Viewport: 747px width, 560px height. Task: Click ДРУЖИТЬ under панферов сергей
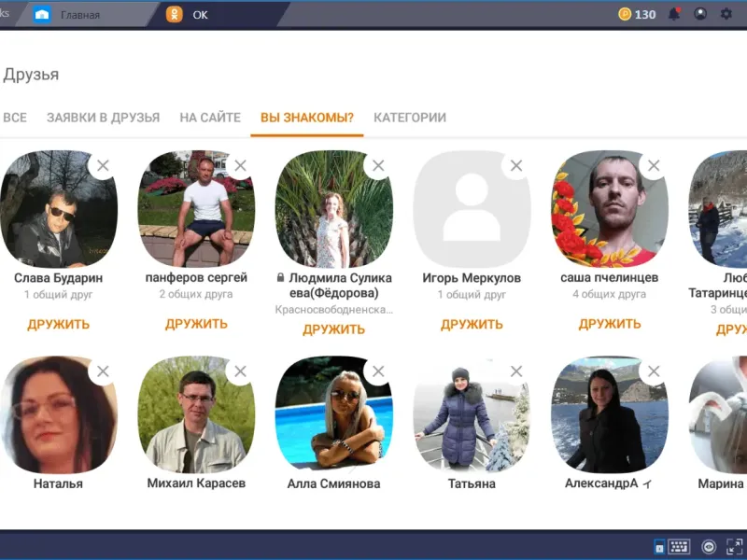pyautogui.click(x=196, y=324)
